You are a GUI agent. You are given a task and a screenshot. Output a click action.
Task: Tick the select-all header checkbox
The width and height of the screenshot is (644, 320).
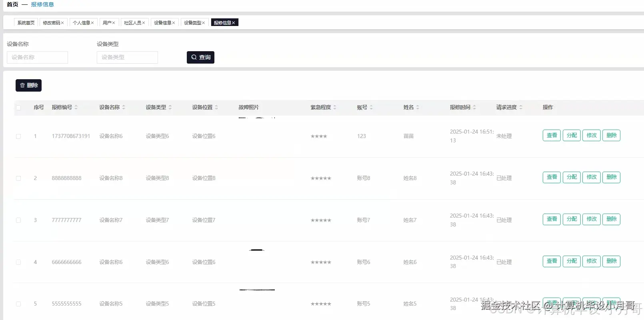click(18, 108)
